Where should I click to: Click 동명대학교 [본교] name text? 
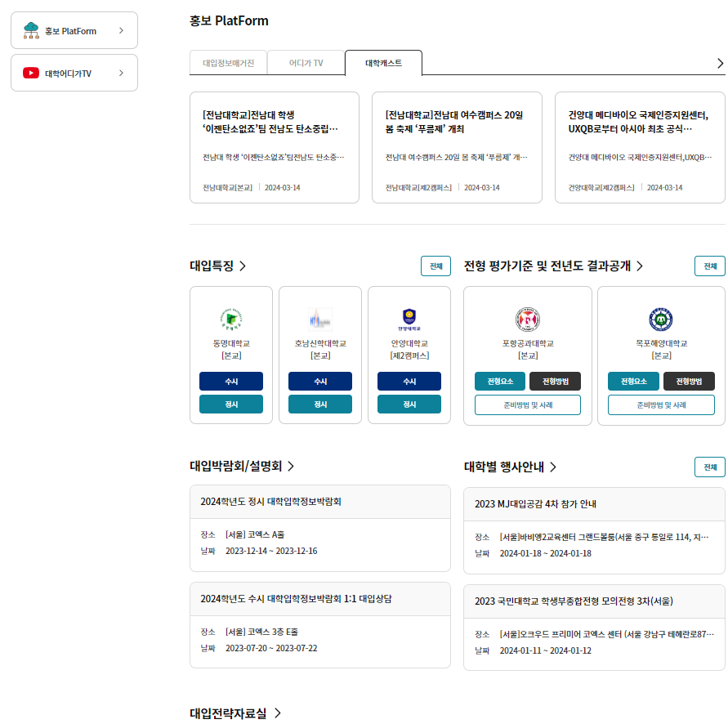pos(231,349)
